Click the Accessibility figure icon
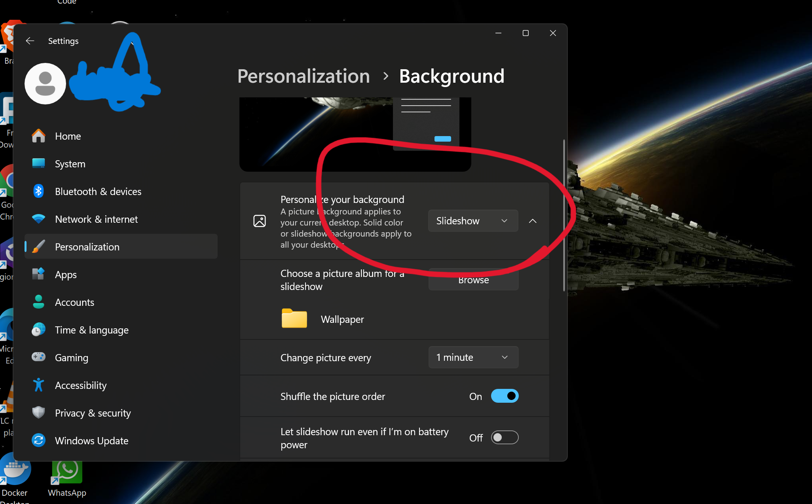Image resolution: width=812 pixels, height=504 pixels. click(38, 385)
